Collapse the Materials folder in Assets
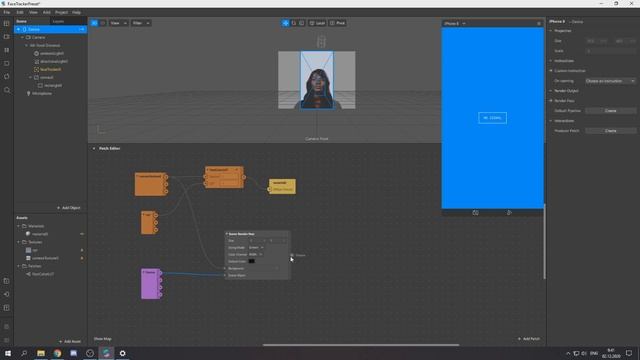Screen dimensions: 640x360 (18, 226)
